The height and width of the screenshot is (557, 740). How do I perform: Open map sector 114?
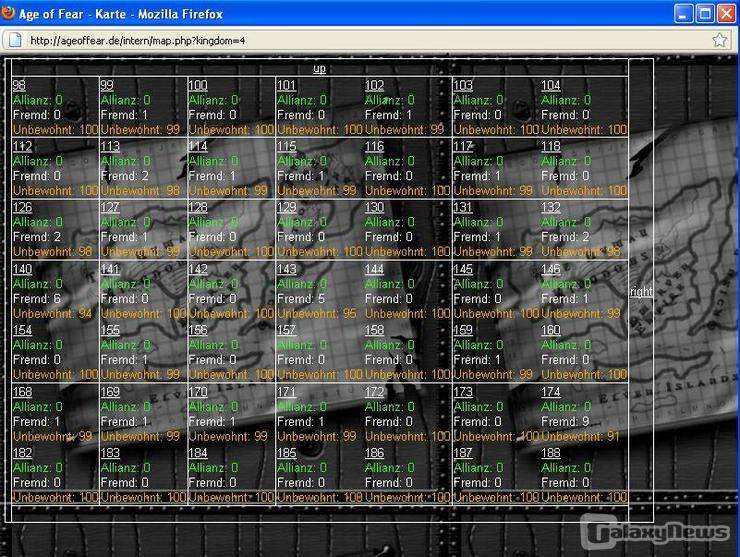[198, 146]
